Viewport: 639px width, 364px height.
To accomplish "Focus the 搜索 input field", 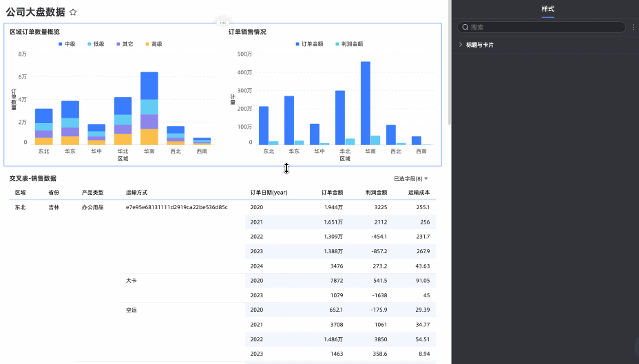I will [x=542, y=28].
